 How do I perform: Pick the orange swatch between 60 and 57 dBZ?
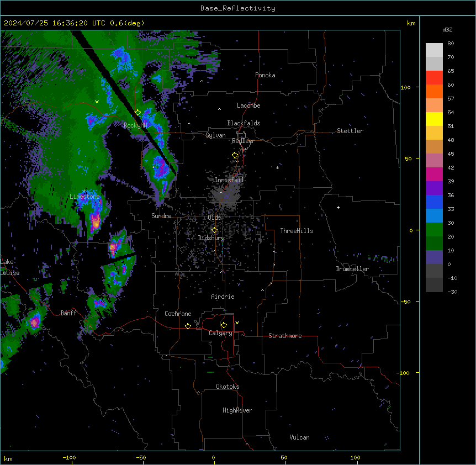(x=434, y=91)
